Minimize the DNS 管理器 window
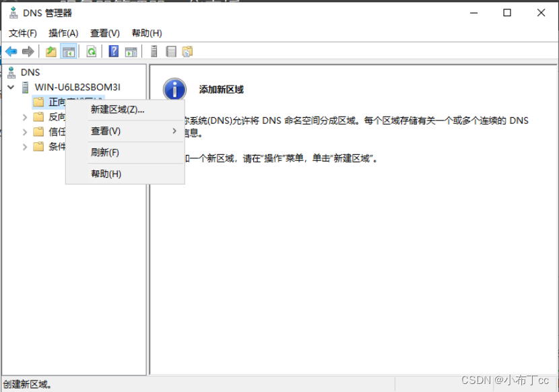 click(473, 13)
